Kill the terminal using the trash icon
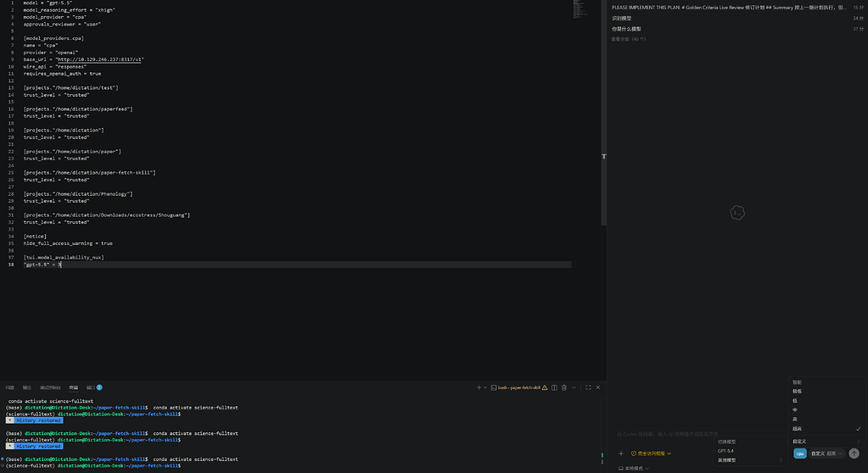The image size is (868, 473). (x=564, y=387)
